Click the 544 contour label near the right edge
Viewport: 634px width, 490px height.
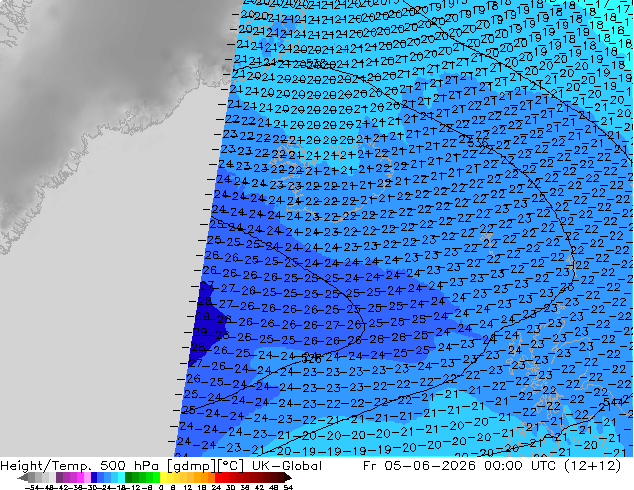tap(613, 401)
